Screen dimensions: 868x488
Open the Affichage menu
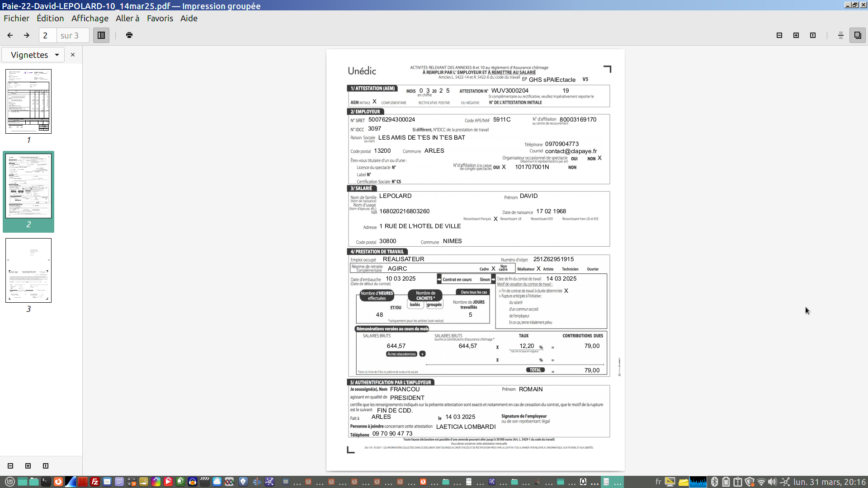click(90, 19)
